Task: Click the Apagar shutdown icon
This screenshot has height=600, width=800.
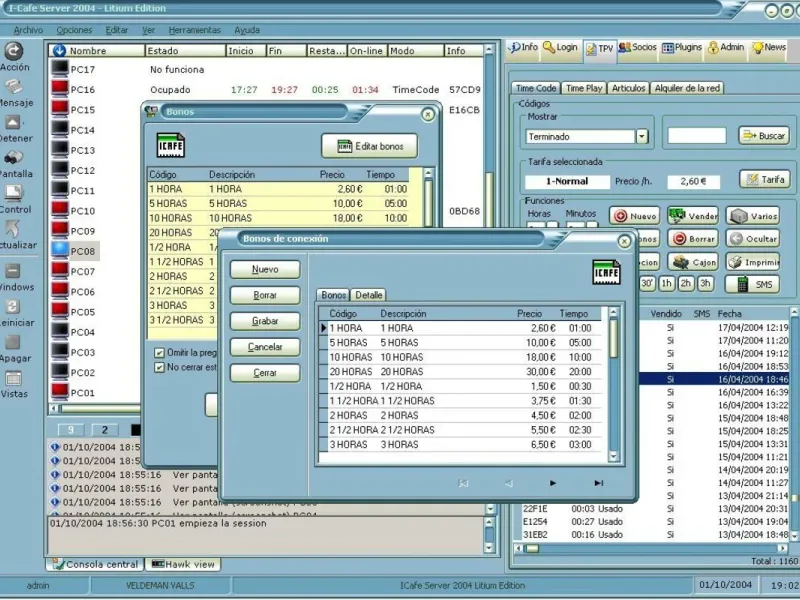Action: point(13,342)
